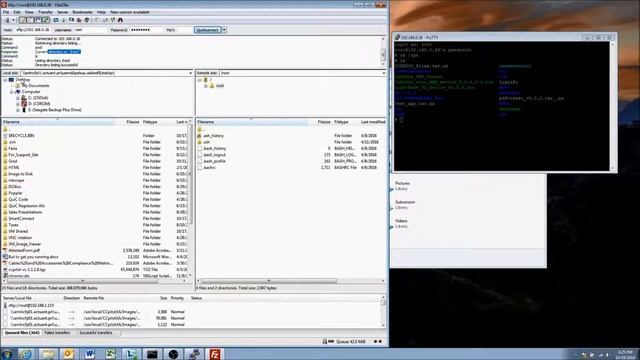Refresh file and folder lists
The height and width of the screenshot is (360, 640).
56,20
